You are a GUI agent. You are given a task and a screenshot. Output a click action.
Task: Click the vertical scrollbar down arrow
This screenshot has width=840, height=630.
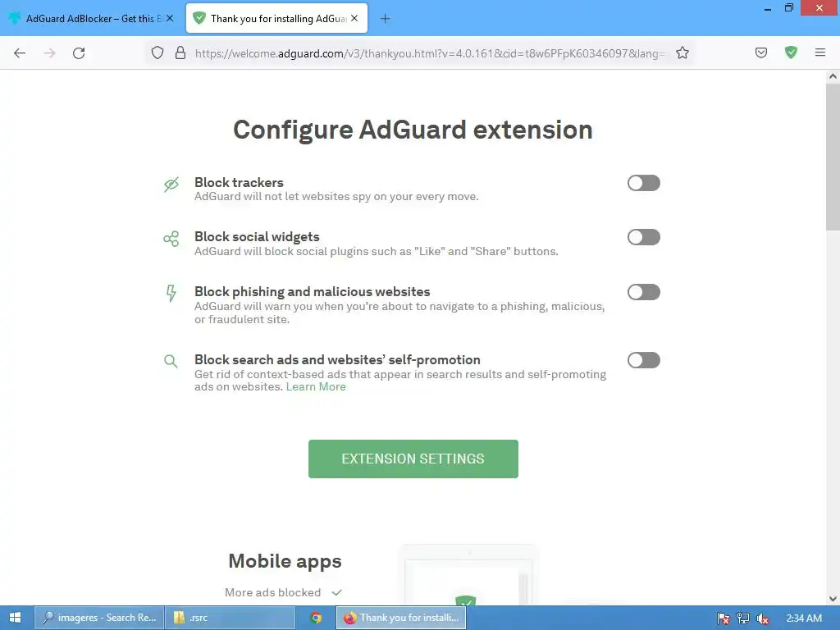[x=833, y=598]
